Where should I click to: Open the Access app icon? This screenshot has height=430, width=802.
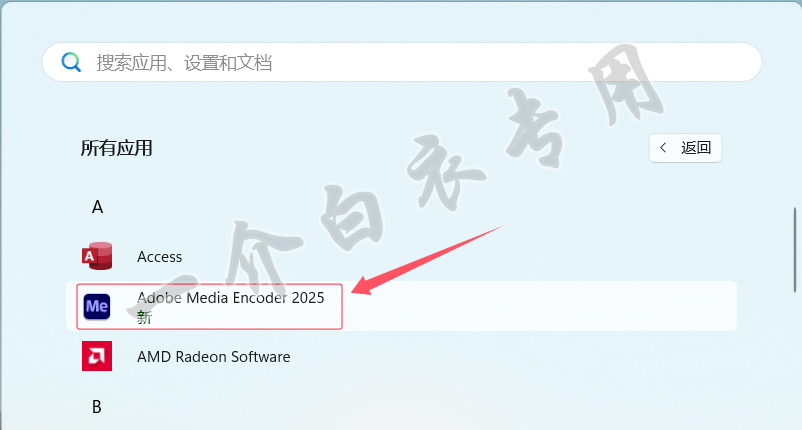(97, 257)
